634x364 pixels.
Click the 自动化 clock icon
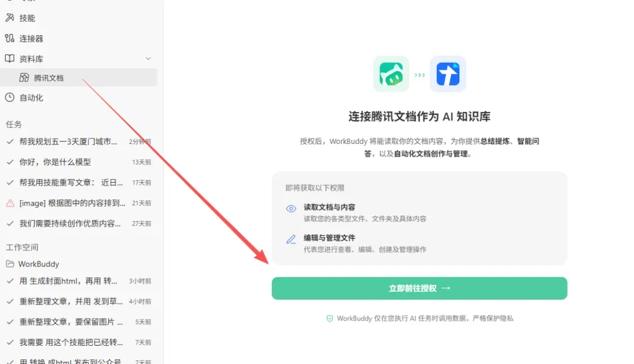click(10, 97)
